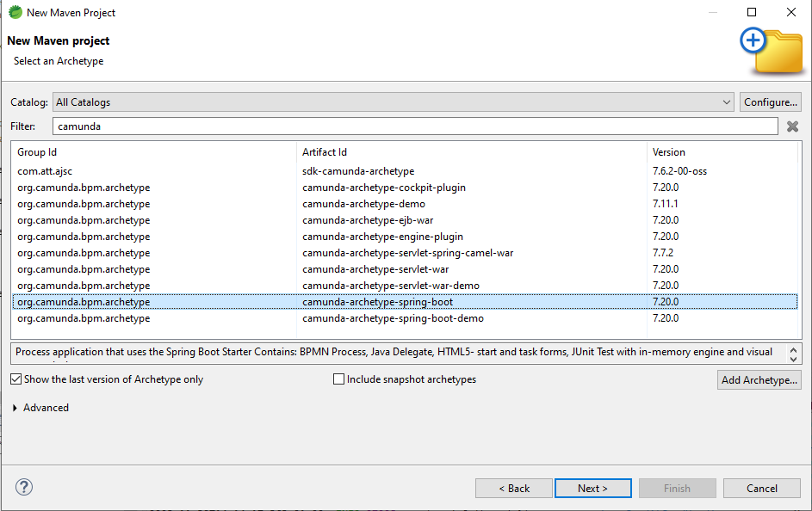This screenshot has width=812, height=511.
Task: Choose camunda-archetype-spring-boot-demo archetype
Action: pyautogui.click(x=405, y=318)
